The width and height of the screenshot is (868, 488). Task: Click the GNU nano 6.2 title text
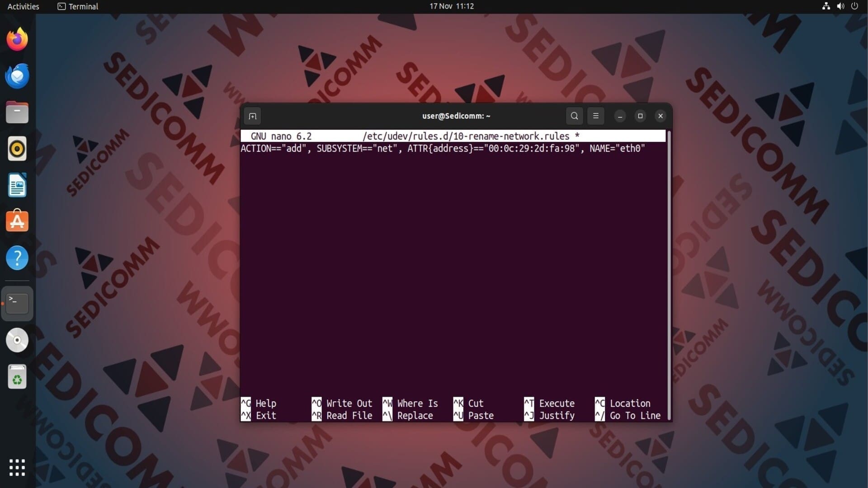(x=281, y=136)
